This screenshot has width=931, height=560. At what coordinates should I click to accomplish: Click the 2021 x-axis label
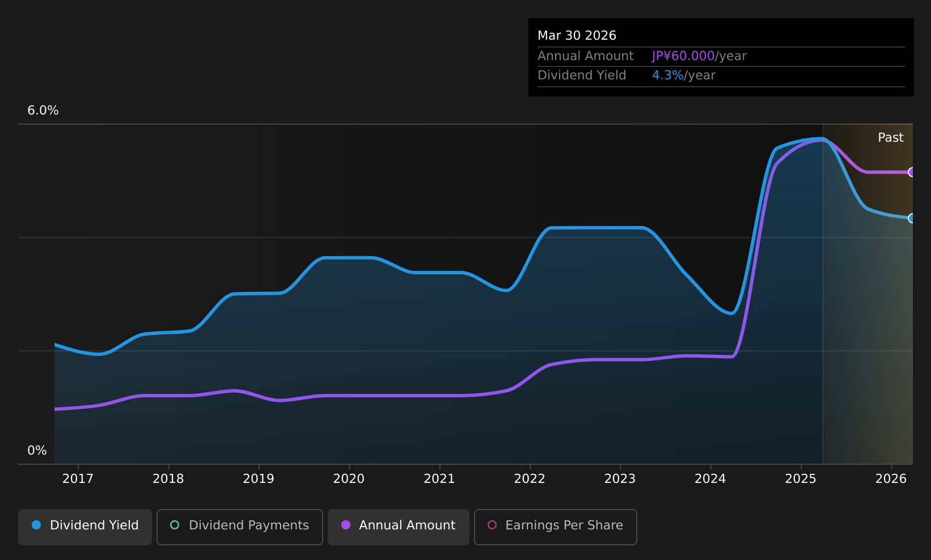click(439, 479)
